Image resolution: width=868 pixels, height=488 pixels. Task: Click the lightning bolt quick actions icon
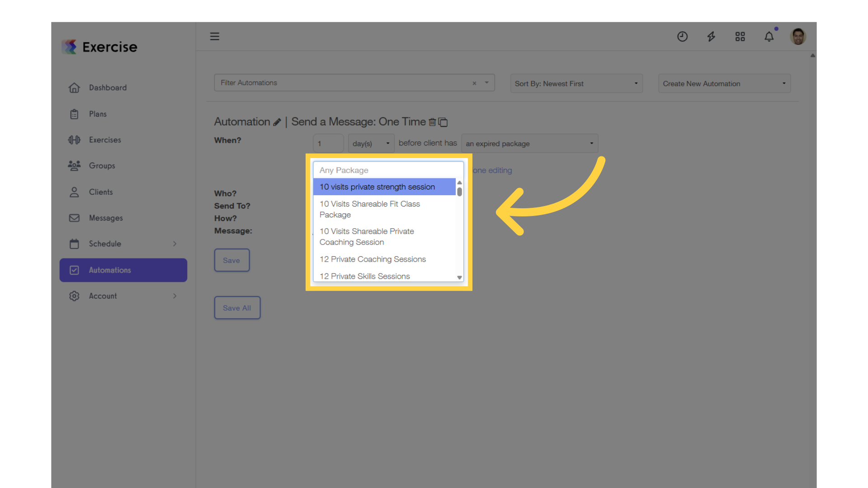(711, 37)
